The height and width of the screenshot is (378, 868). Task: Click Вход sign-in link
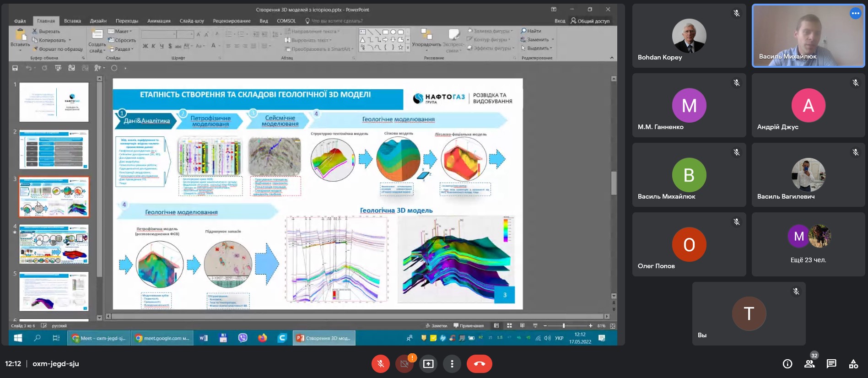point(560,21)
